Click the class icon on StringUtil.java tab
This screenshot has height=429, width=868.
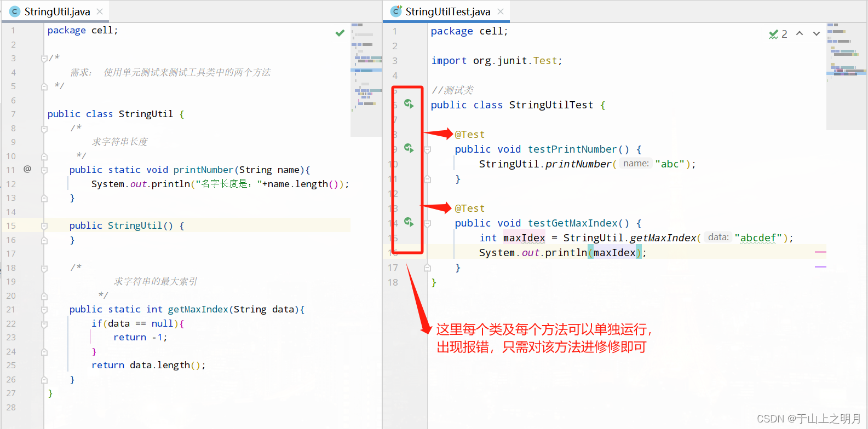[x=15, y=11]
